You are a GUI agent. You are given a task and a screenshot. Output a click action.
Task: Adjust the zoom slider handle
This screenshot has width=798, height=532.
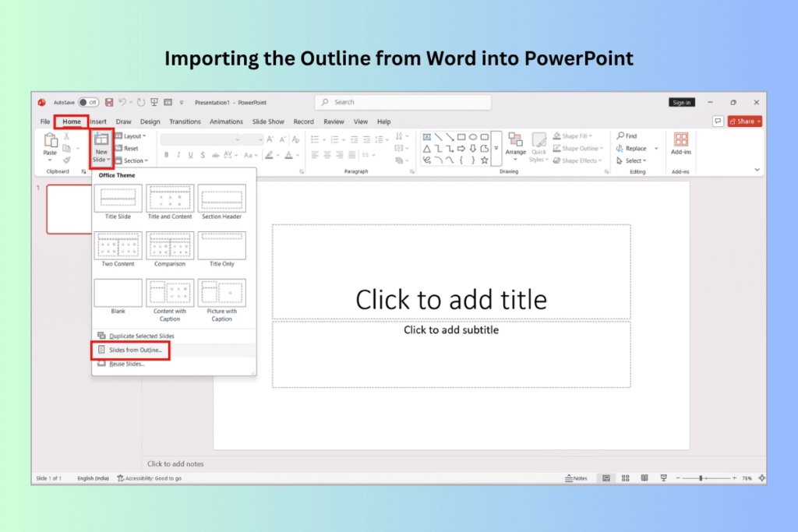701,478
